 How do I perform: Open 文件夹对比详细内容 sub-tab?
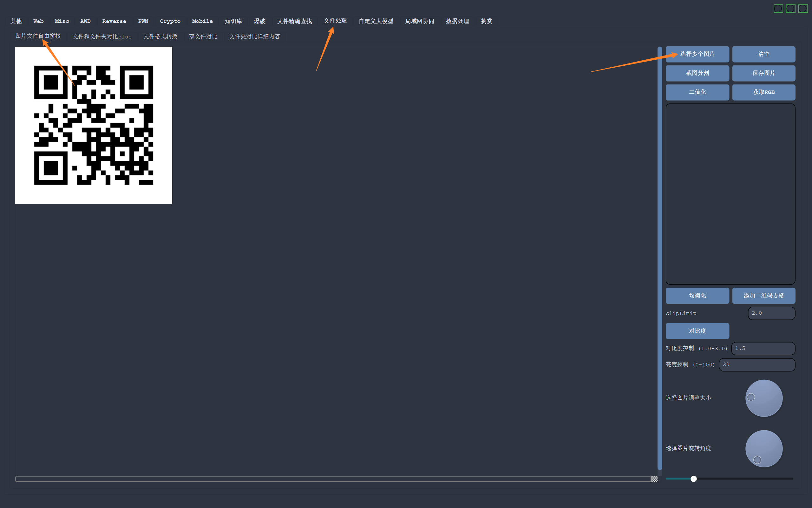254,36
